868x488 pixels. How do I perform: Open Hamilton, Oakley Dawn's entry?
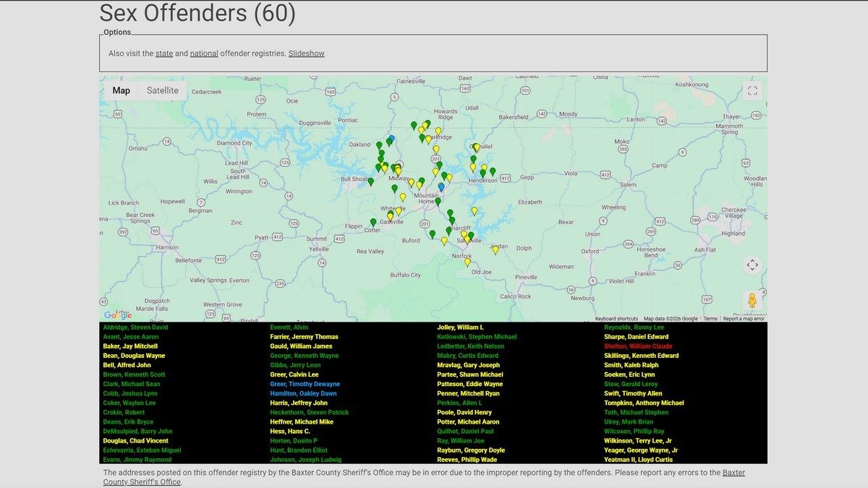[303, 393]
